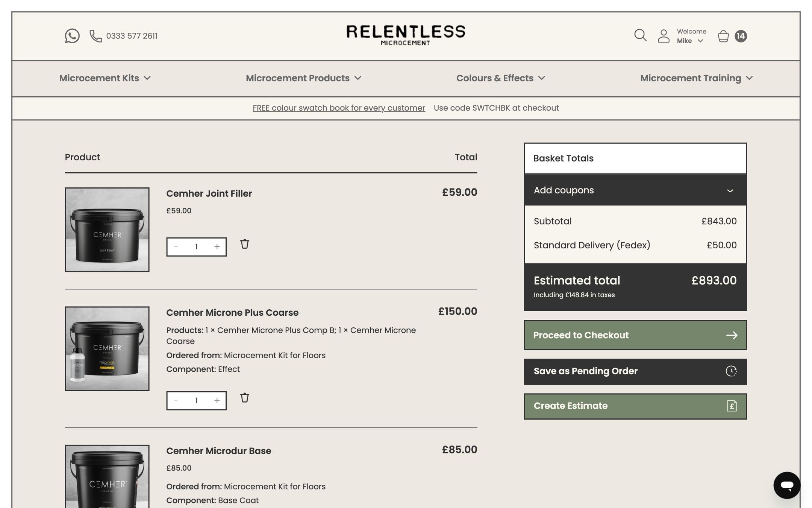Click 'Component: Effect' text
812x508 pixels.
pyautogui.click(x=203, y=369)
